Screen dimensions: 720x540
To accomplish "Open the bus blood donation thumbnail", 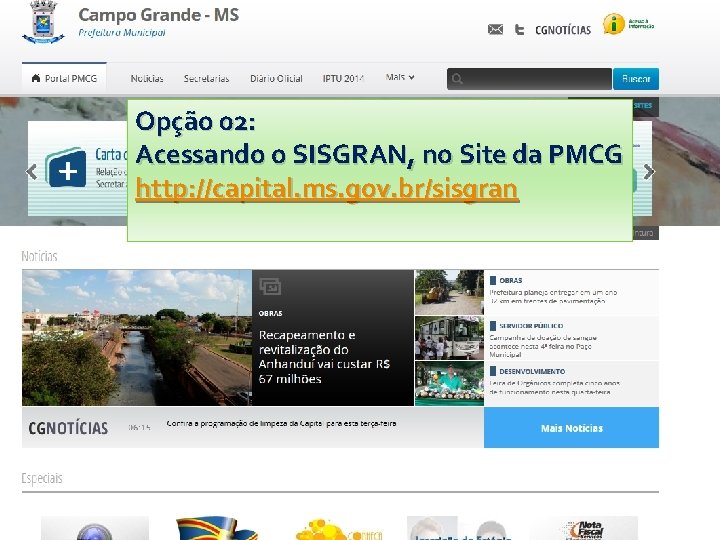I will (449, 338).
